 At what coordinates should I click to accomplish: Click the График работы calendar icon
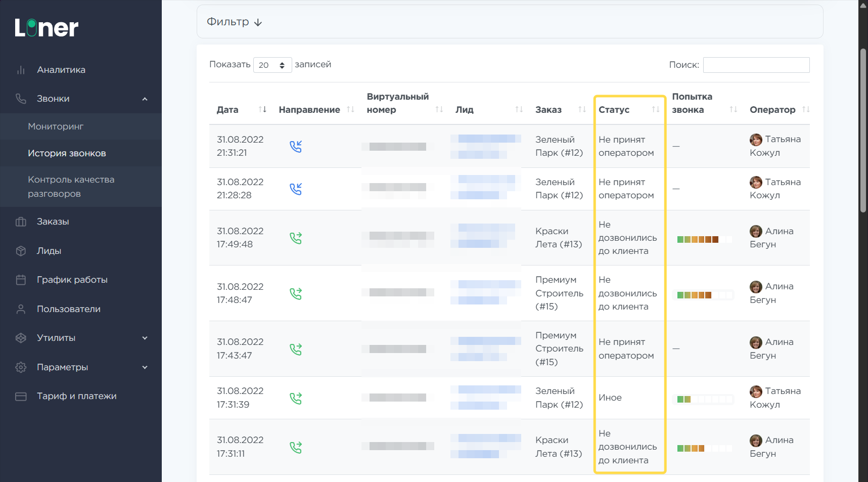coord(21,280)
